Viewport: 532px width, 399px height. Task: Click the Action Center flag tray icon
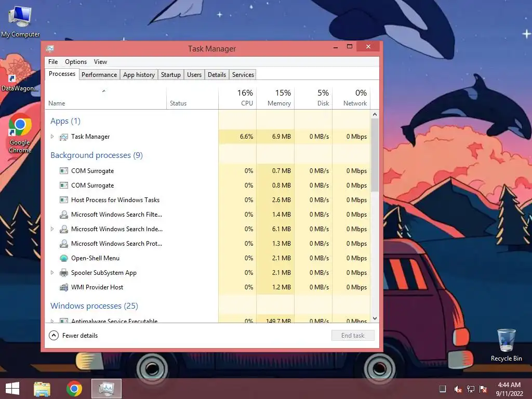coord(483,389)
